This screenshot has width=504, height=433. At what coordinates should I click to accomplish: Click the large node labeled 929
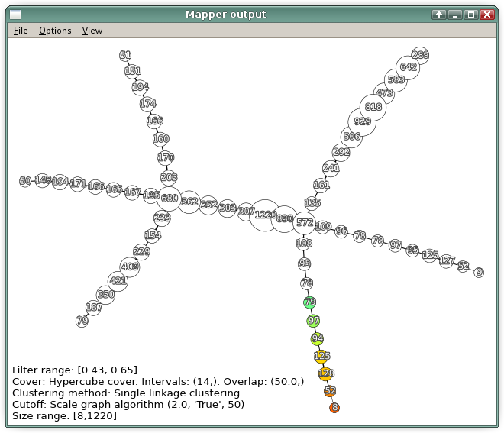(x=362, y=122)
